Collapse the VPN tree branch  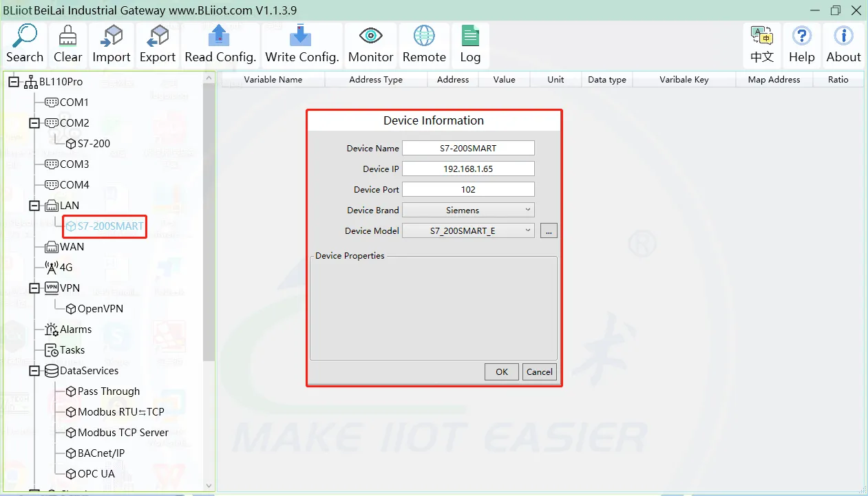click(34, 288)
